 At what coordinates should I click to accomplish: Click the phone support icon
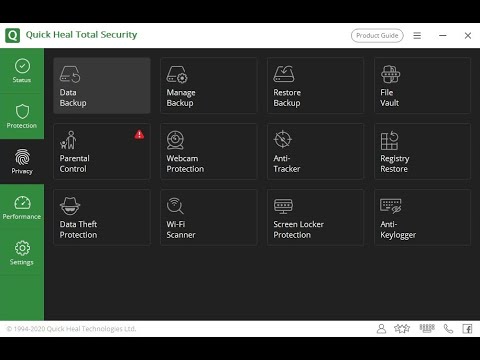pos(448,329)
